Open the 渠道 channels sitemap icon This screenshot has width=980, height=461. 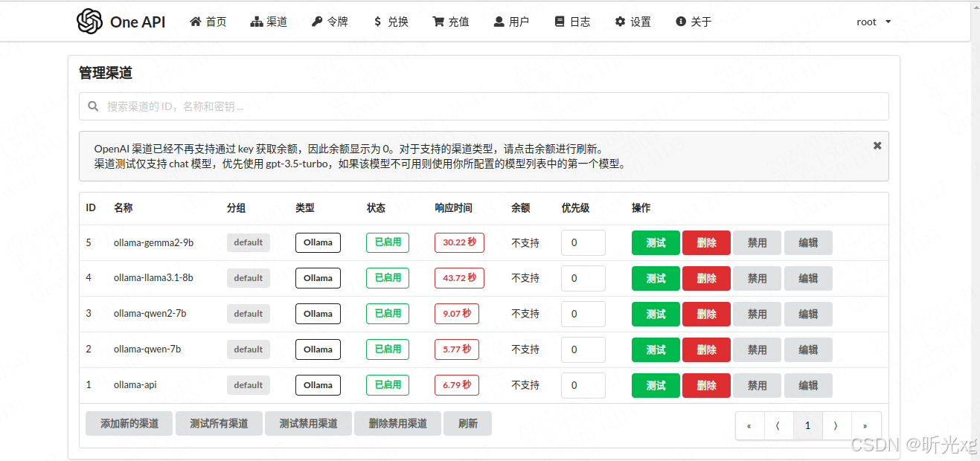tap(255, 22)
